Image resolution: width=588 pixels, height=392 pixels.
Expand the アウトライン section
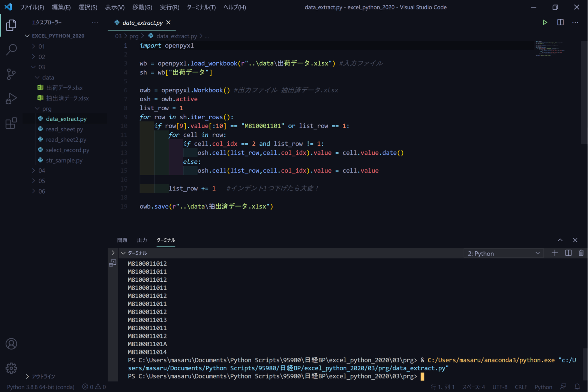(43, 376)
